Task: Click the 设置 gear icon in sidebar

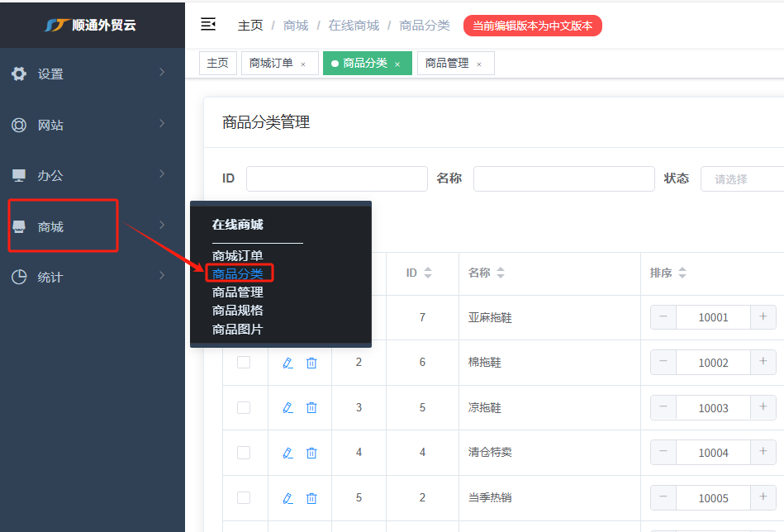Action: click(x=19, y=74)
